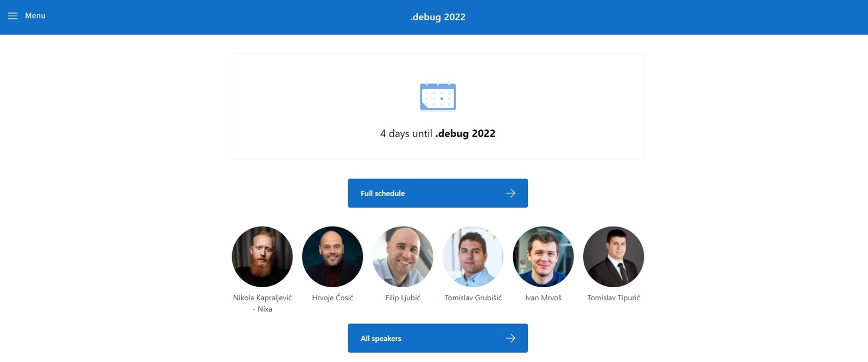Click the '4 days until .debug 2022' text
This screenshot has width=868, height=362.
point(438,133)
